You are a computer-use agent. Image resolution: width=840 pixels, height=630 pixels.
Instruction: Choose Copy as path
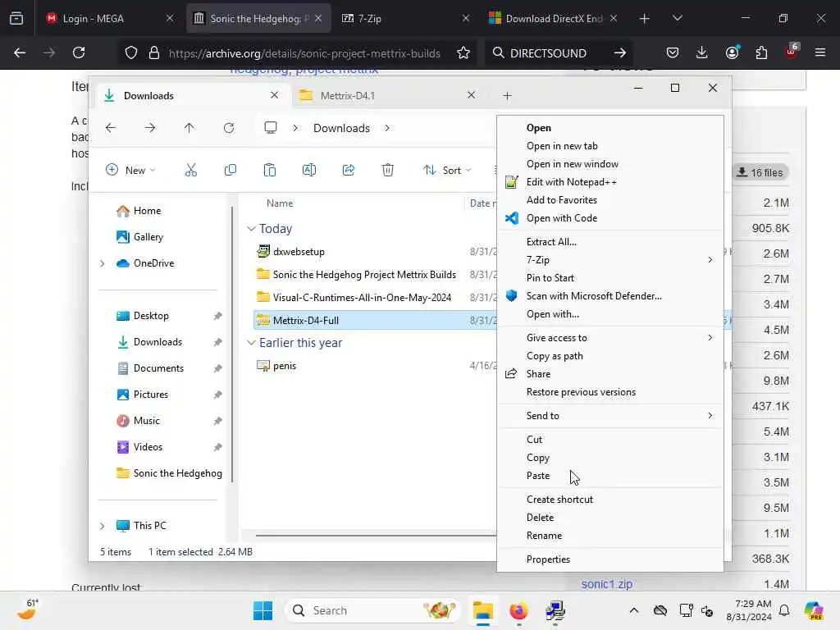(610, 356)
